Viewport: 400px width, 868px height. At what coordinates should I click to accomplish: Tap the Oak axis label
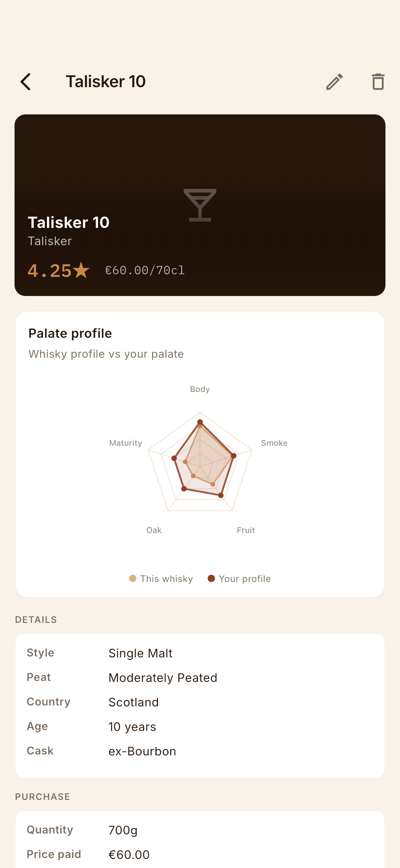click(x=154, y=530)
